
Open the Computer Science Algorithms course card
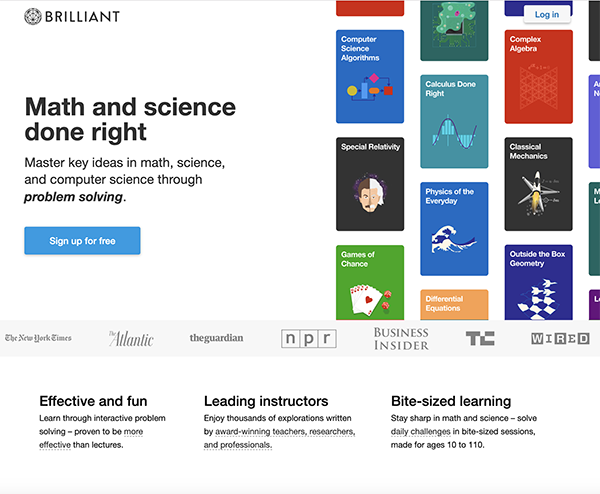[x=370, y=77]
